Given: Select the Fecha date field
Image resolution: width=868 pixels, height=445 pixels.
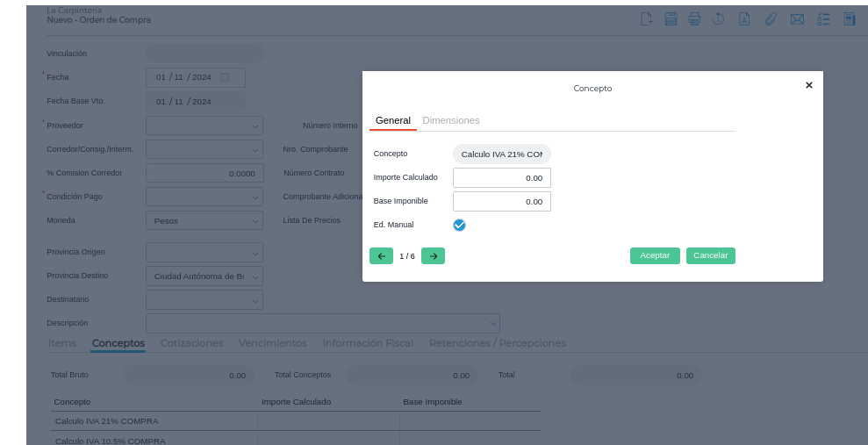Looking at the screenshot, I should tap(196, 77).
